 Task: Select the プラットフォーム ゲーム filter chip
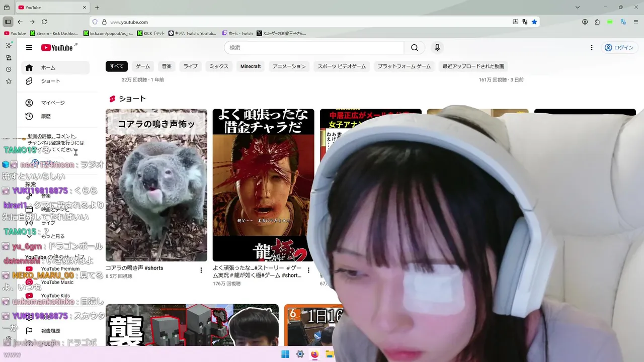pos(404,66)
